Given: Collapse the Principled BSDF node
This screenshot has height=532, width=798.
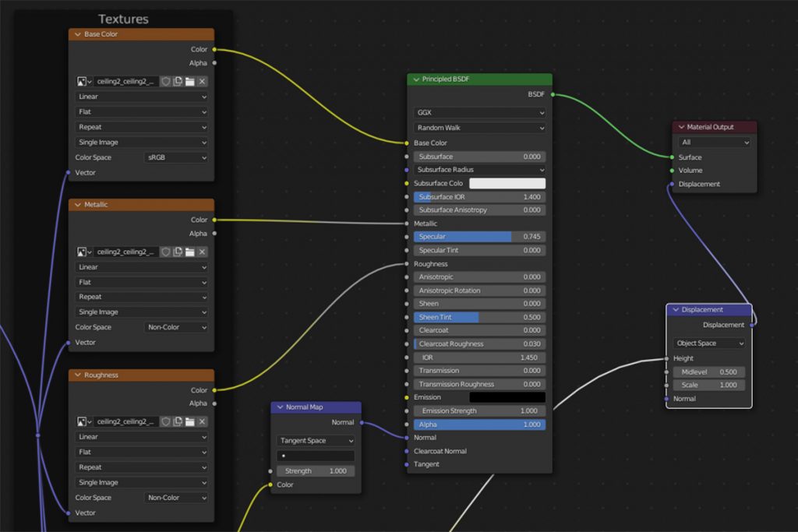Looking at the screenshot, I should pos(416,79).
